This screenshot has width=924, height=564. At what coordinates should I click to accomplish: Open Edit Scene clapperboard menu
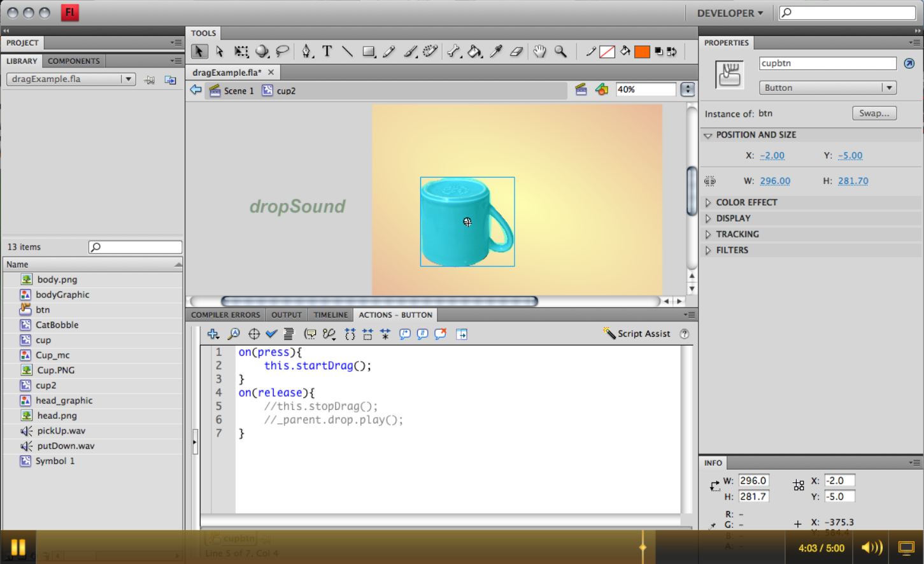tap(581, 90)
